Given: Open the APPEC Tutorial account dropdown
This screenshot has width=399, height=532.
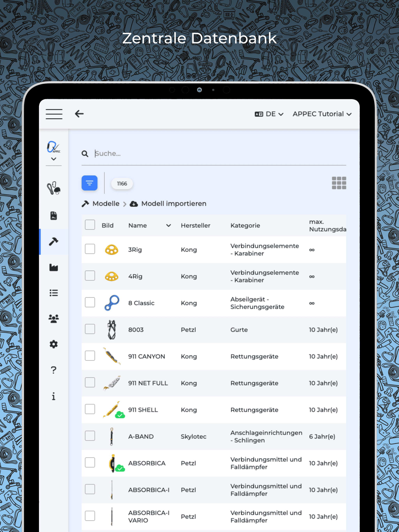Looking at the screenshot, I should [322, 114].
